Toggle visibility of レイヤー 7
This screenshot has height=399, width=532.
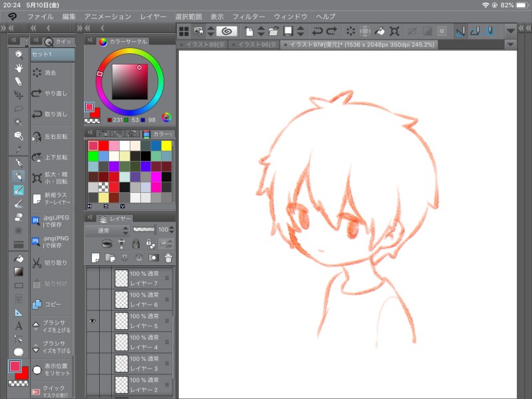coord(92,278)
